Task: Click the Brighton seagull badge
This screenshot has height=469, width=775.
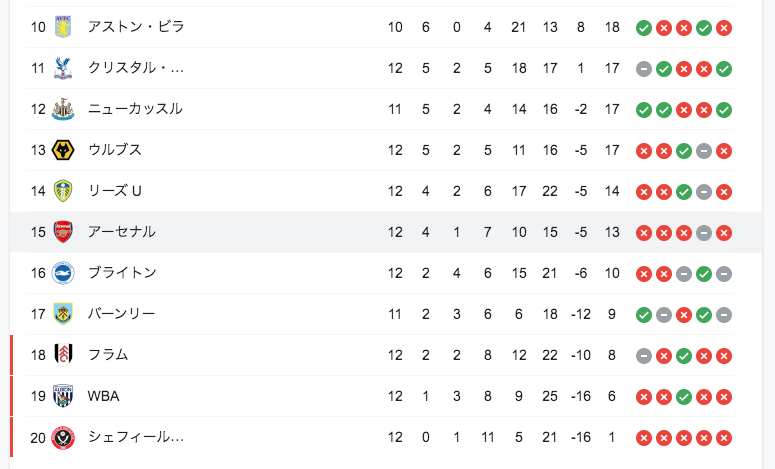Action: click(63, 273)
